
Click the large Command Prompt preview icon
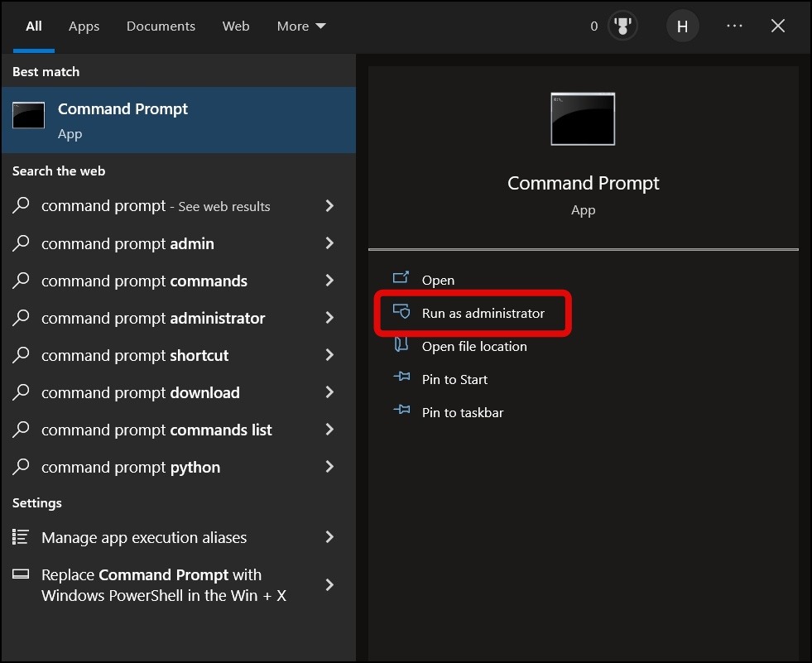pyautogui.click(x=583, y=118)
